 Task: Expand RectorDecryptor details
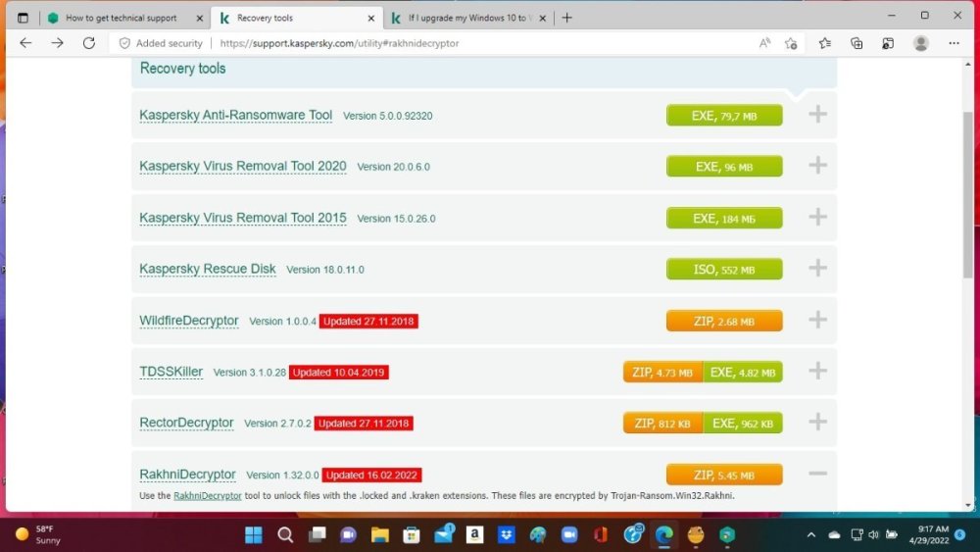click(817, 422)
